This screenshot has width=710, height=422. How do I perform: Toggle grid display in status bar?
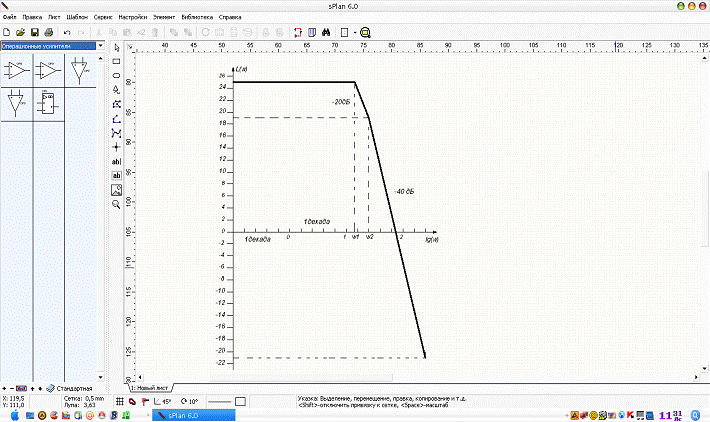tap(119, 401)
